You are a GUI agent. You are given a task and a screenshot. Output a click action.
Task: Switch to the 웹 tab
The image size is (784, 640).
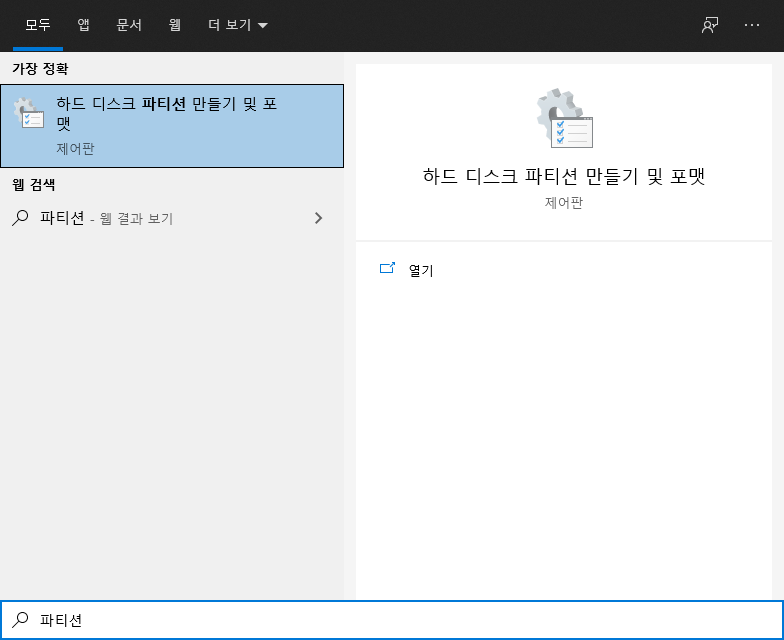click(x=174, y=24)
